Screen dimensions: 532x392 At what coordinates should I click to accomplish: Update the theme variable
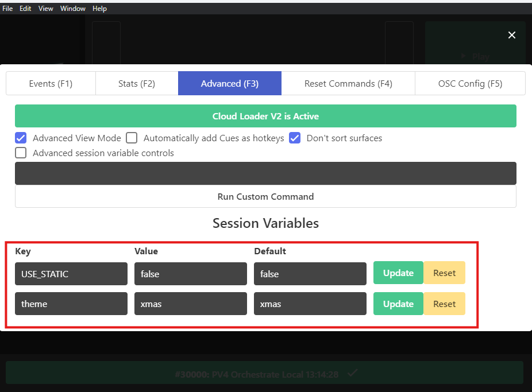click(x=398, y=304)
